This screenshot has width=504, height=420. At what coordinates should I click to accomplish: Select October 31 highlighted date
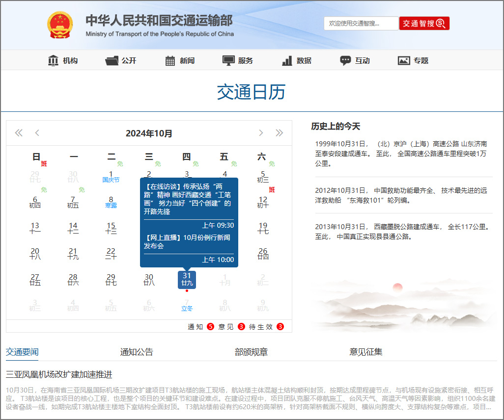(187, 280)
